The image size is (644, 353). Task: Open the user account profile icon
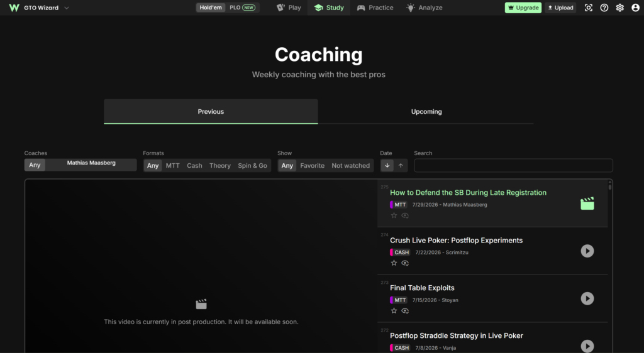(x=635, y=8)
